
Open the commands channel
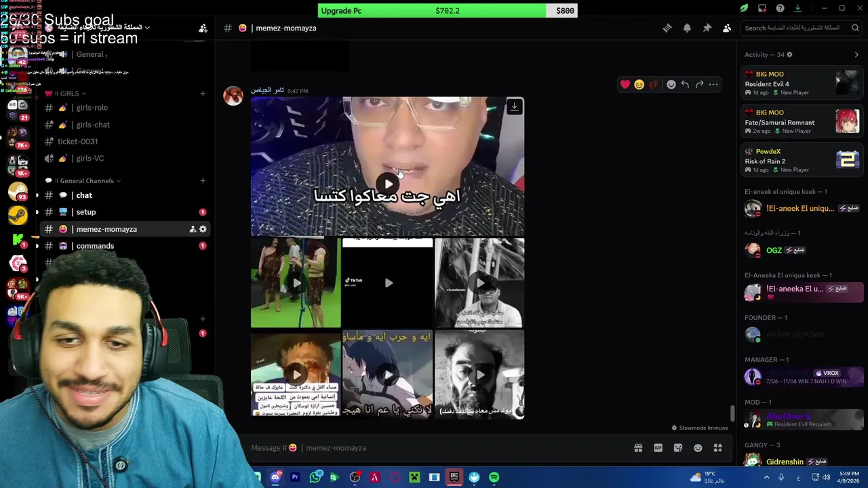point(125,246)
